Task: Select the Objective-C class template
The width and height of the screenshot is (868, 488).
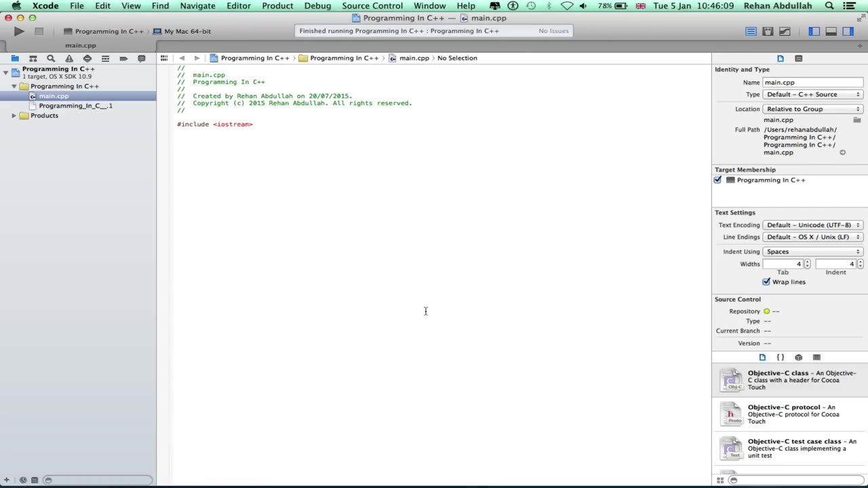Action: pyautogui.click(x=790, y=380)
